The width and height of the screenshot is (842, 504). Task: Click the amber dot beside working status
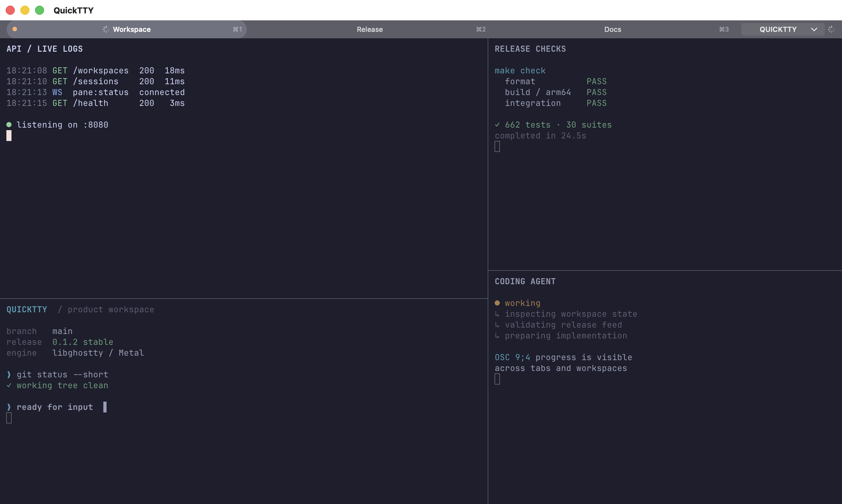(497, 303)
